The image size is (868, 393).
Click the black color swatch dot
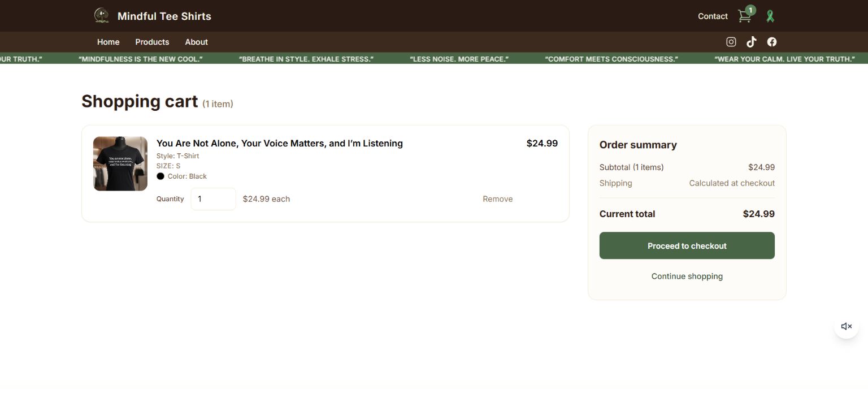point(160,176)
